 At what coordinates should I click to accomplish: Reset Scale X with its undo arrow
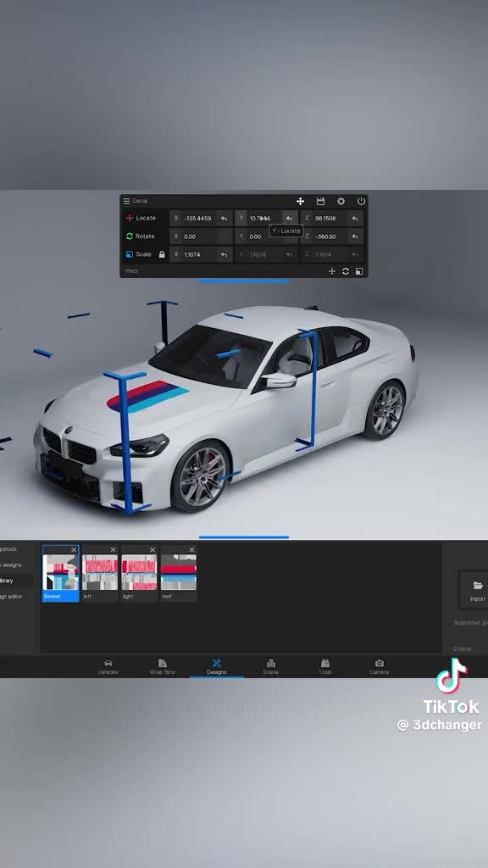pyautogui.click(x=224, y=254)
